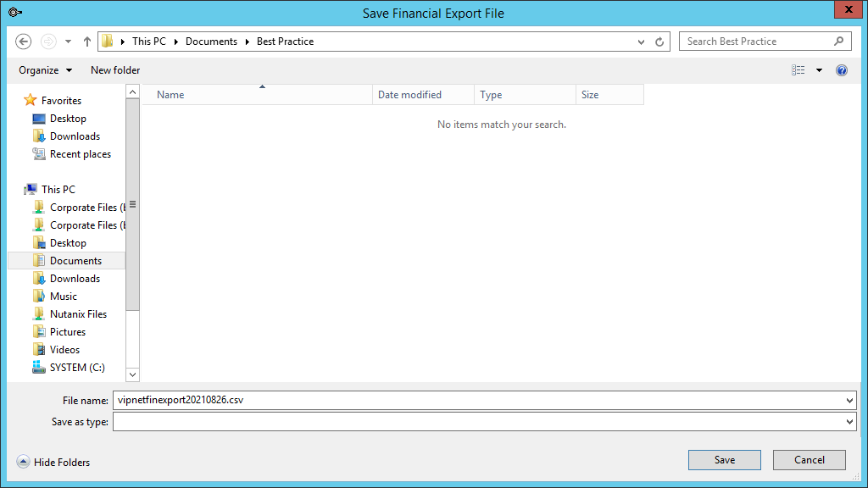868x488 pixels.
Task: Expand the address bar history dropdown
Action: (x=641, y=42)
